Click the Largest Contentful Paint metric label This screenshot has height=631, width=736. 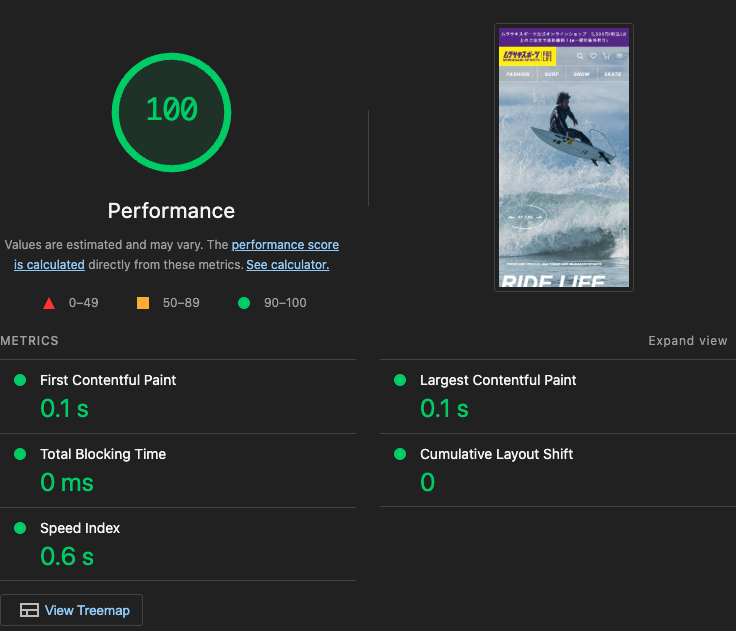(x=498, y=380)
